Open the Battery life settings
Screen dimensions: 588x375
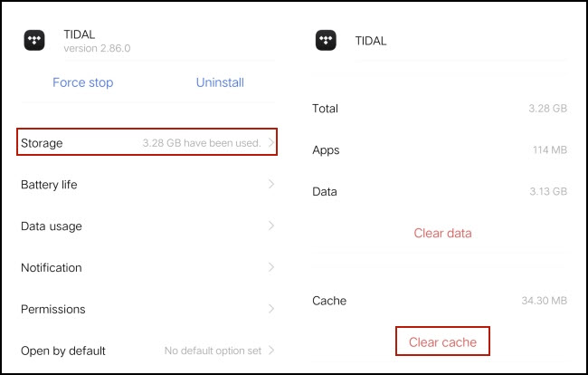pyautogui.click(x=147, y=184)
